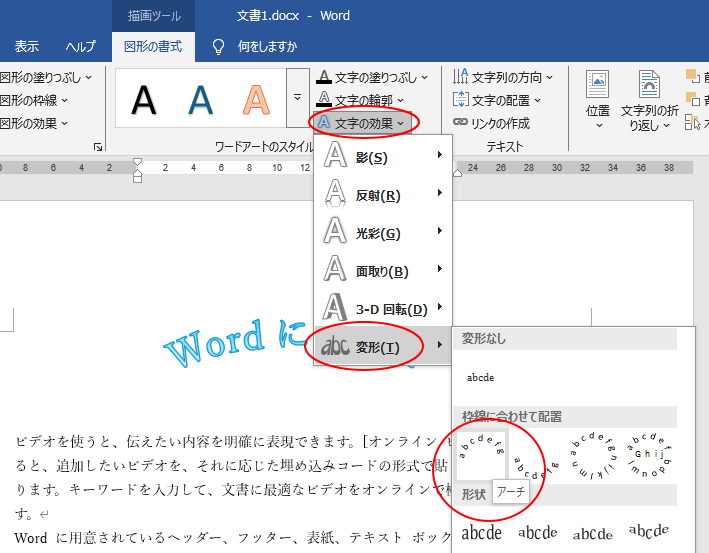Click the 描画ツール contextual tab header
This screenshot has height=553, width=709.
pos(154,16)
